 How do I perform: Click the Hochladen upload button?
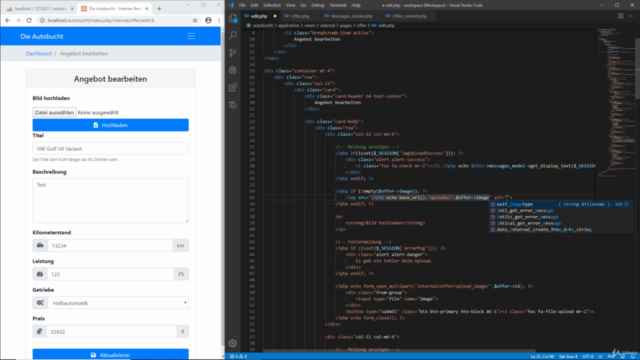pyautogui.click(x=111, y=125)
